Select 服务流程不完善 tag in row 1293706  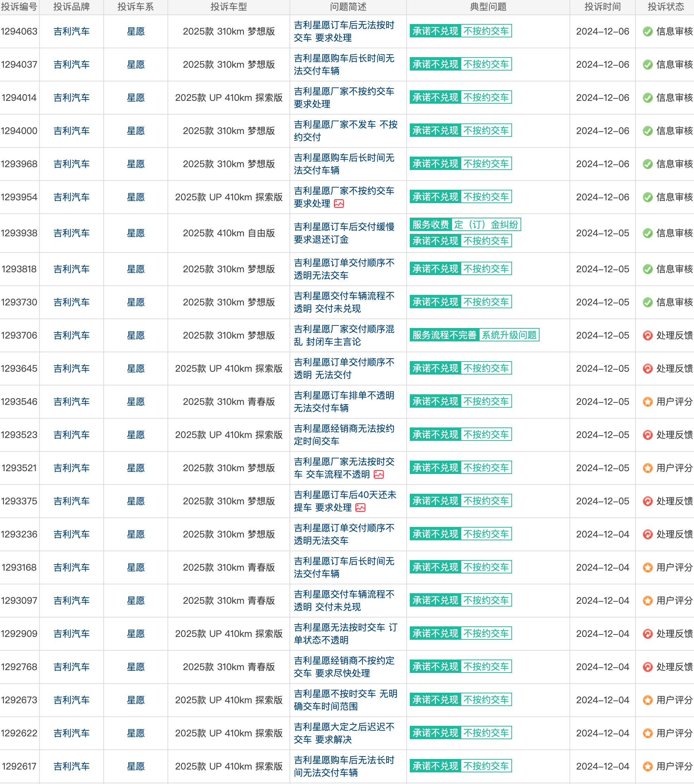click(x=444, y=335)
